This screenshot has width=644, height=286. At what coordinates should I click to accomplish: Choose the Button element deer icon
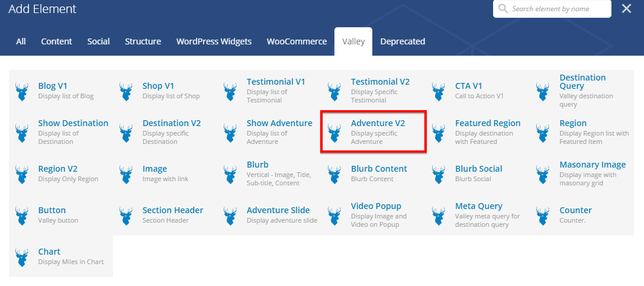[22, 216]
